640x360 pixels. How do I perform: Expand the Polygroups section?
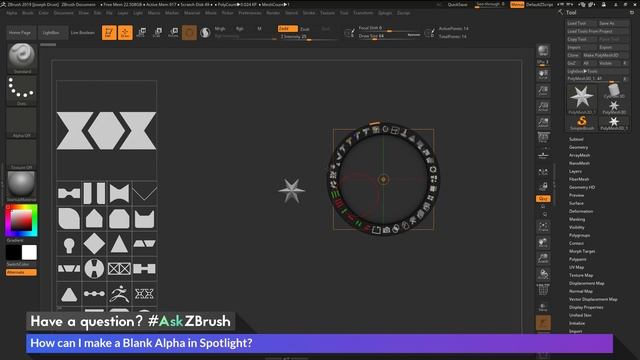[x=579, y=236]
